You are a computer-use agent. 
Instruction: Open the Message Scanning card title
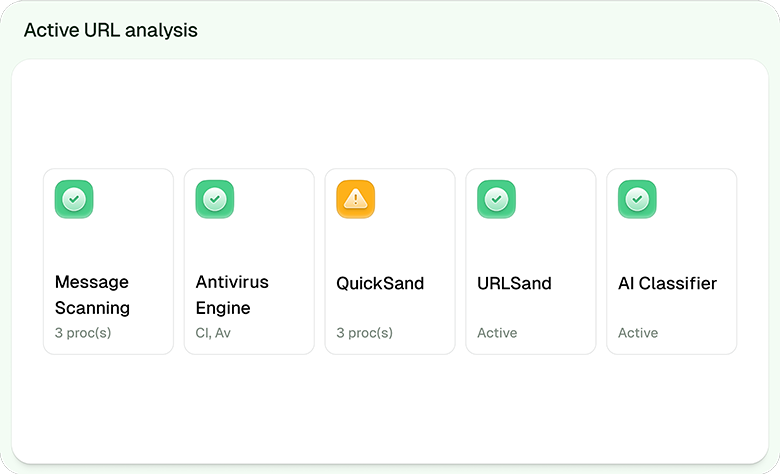(92, 295)
